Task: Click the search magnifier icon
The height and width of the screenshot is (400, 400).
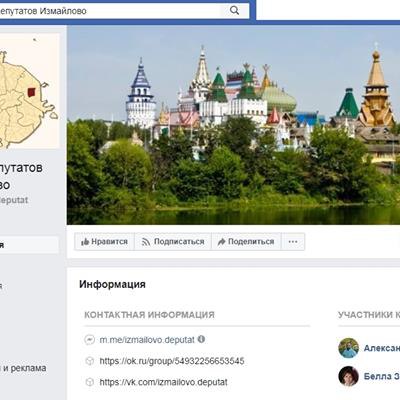Action: click(x=234, y=11)
